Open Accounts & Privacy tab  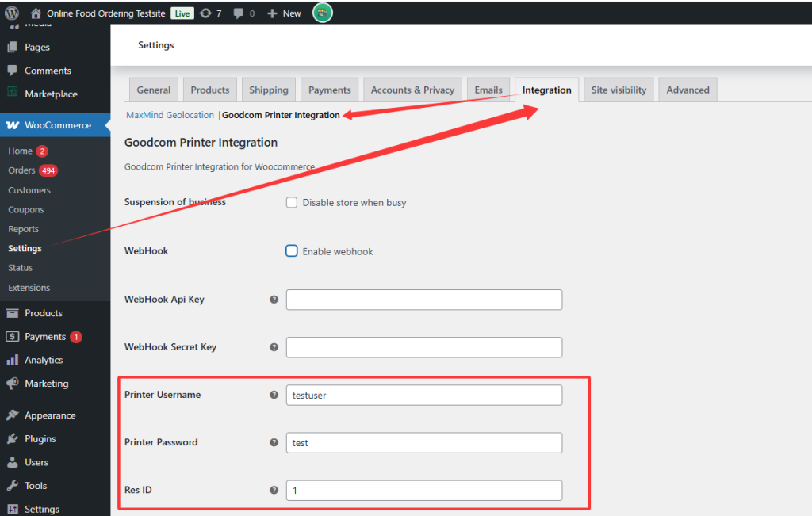412,90
